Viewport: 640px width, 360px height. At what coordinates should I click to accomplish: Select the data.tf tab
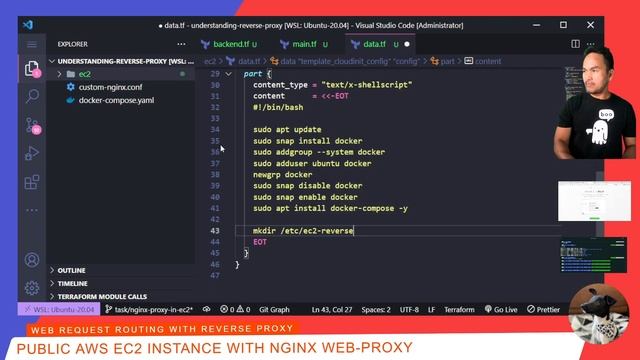tap(374, 44)
